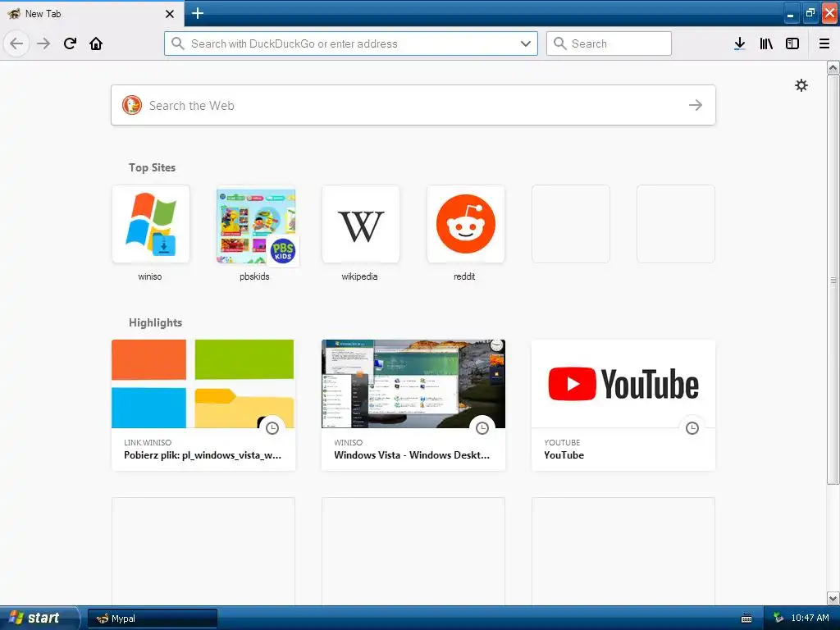
Task: Expand the address bar history dropdown
Action: pos(526,43)
